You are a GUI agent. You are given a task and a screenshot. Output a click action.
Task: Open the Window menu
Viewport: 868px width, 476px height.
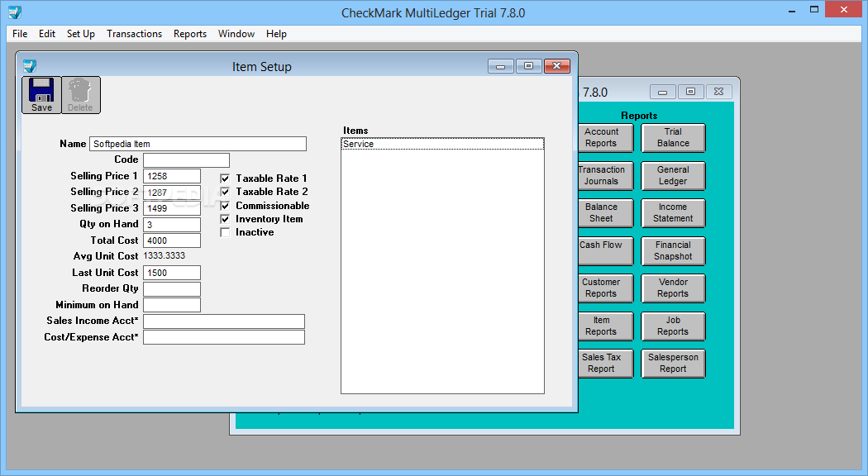coord(236,34)
